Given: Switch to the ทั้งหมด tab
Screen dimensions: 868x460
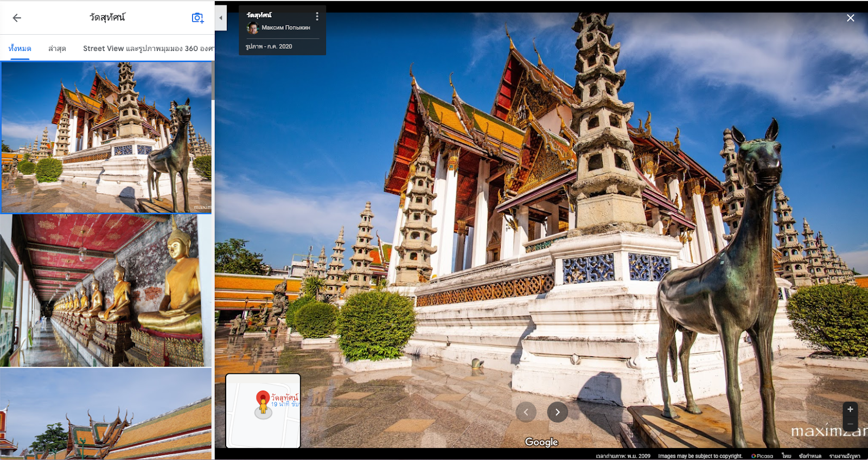Looking at the screenshot, I should click(x=20, y=48).
